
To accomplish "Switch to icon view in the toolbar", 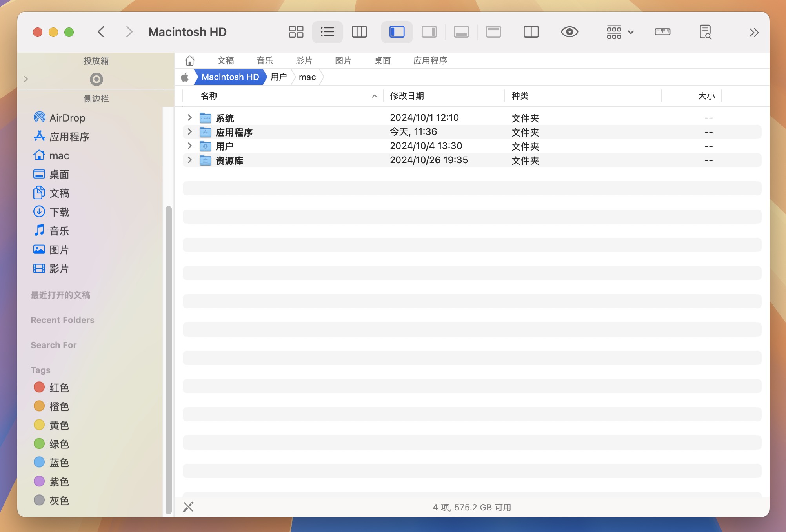I will [296, 32].
